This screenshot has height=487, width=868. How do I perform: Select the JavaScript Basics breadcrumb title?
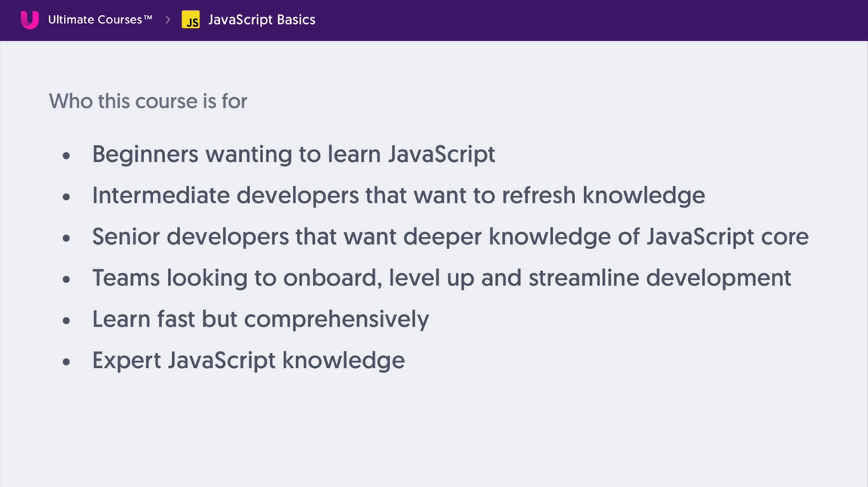(261, 20)
